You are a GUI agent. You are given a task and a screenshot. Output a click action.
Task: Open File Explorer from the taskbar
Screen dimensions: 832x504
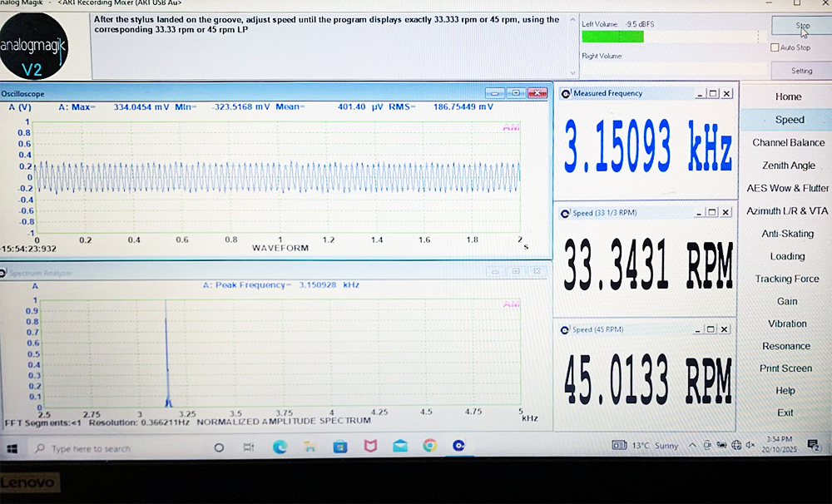[x=310, y=447]
